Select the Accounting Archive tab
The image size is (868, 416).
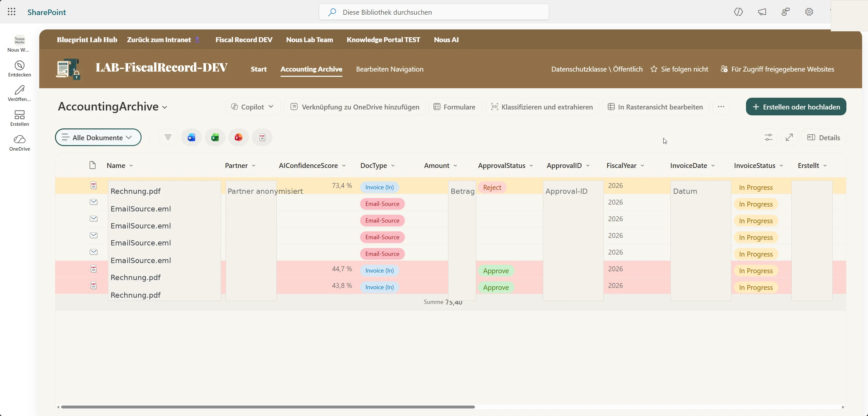click(311, 69)
